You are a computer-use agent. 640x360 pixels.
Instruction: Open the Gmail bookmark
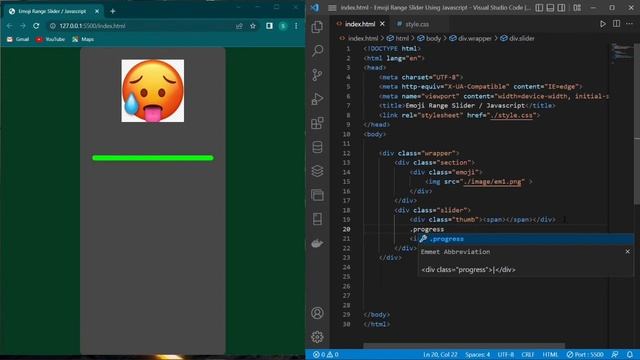click(18, 39)
